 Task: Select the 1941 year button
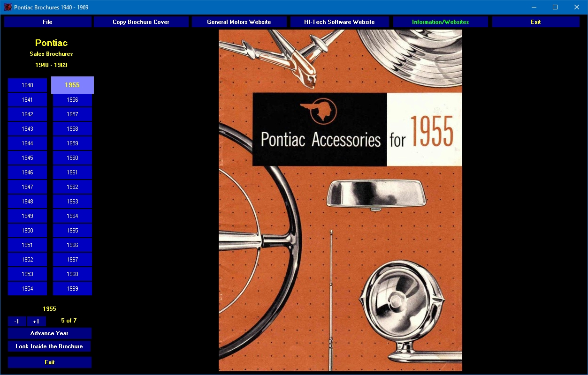(x=27, y=100)
